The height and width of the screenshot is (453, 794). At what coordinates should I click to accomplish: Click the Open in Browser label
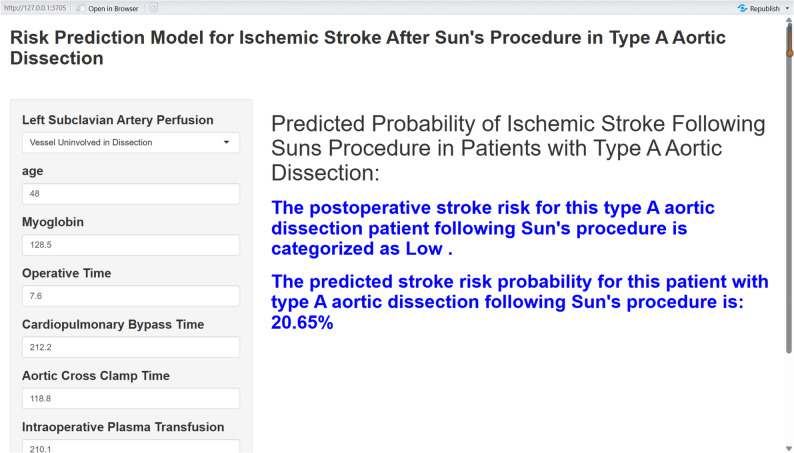113,9
